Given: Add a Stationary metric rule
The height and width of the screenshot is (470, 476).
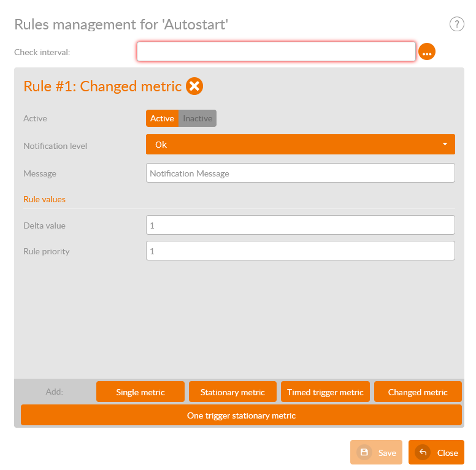Looking at the screenshot, I should point(232,392).
